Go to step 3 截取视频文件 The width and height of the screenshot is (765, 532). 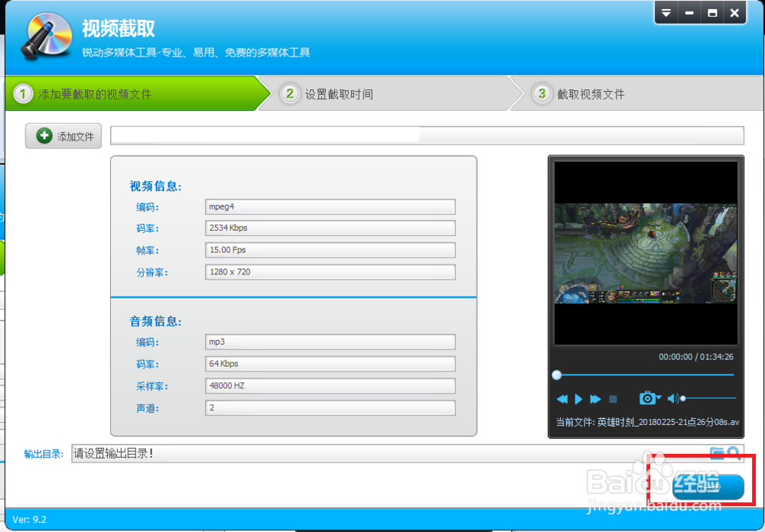(636, 93)
